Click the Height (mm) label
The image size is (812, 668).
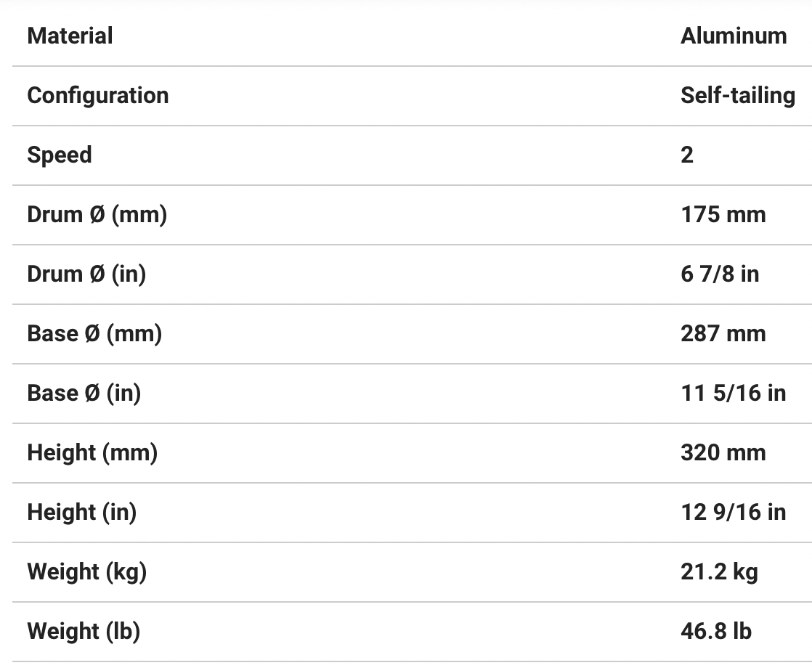pos(92,452)
